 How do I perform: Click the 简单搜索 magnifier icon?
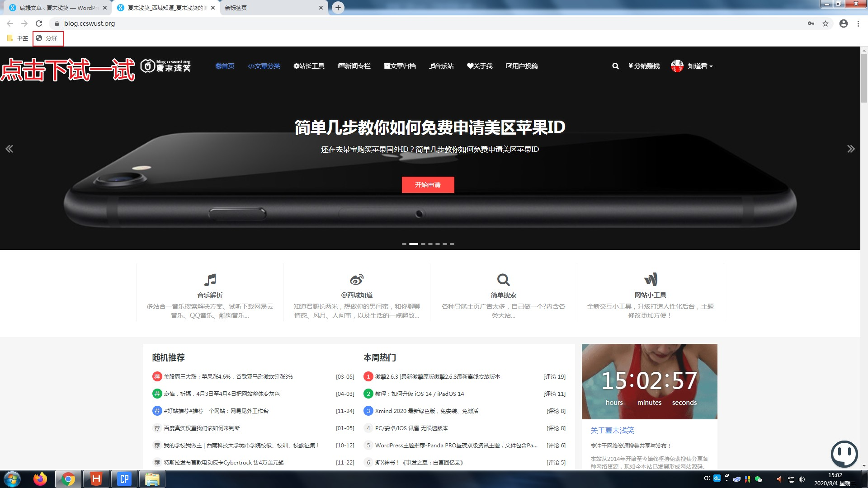coord(503,280)
